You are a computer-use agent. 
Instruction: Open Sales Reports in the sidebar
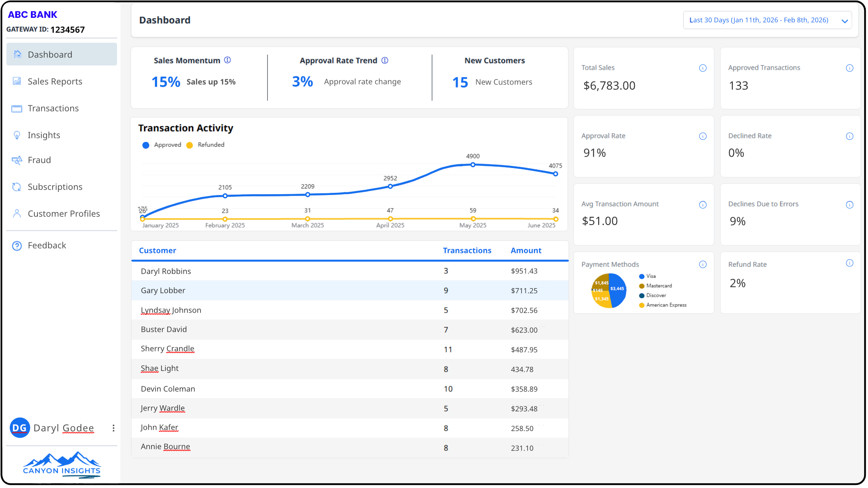click(x=55, y=81)
